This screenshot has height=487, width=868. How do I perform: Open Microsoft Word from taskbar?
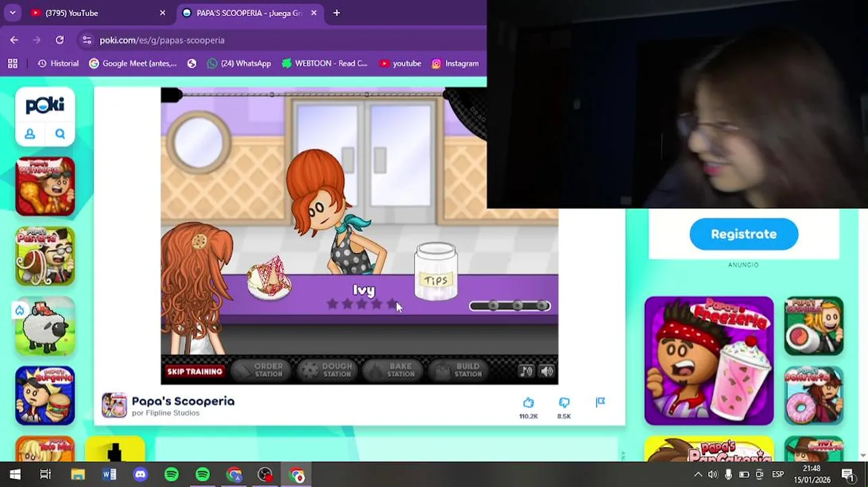tap(109, 474)
